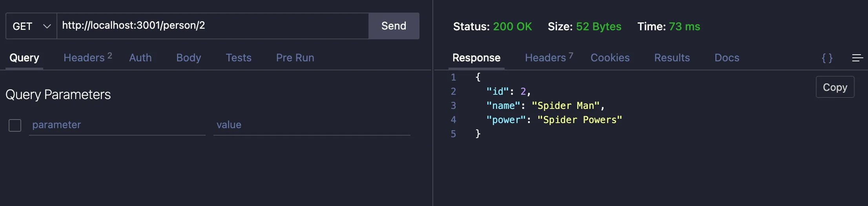Select the Body tab
Image resolution: width=868 pixels, height=206 pixels.
[x=188, y=58]
